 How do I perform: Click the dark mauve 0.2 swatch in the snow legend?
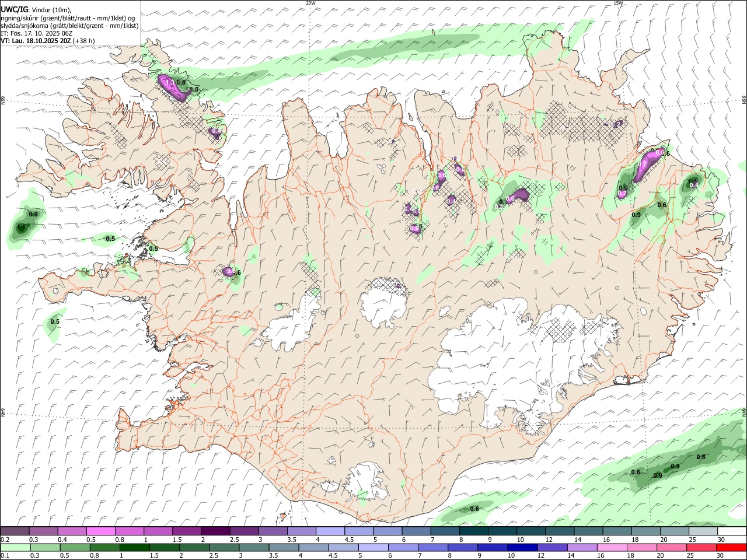15,531
